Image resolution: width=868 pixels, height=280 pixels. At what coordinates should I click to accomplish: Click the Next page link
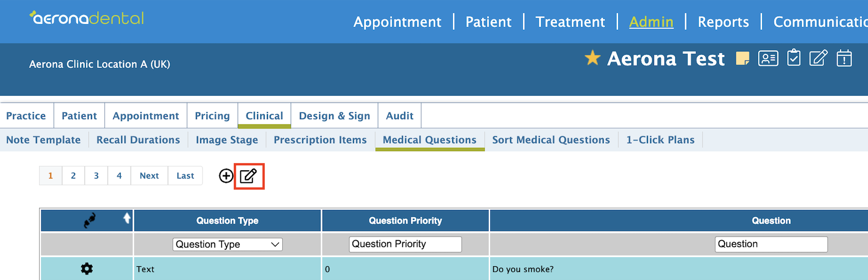[x=149, y=176]
